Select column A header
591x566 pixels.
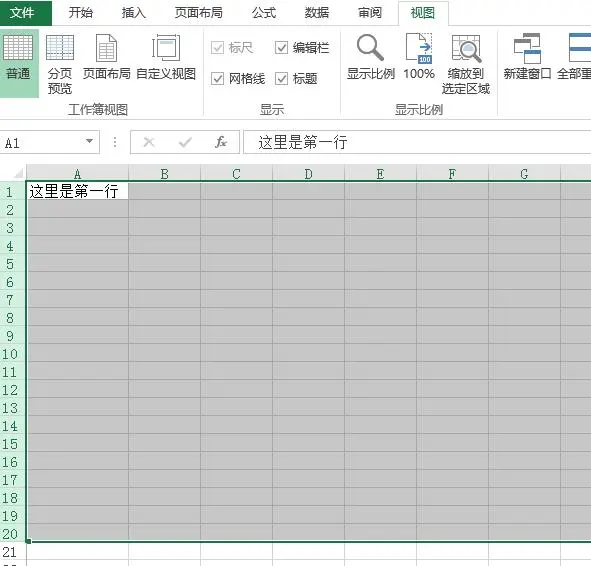click(x=77, y=174)
